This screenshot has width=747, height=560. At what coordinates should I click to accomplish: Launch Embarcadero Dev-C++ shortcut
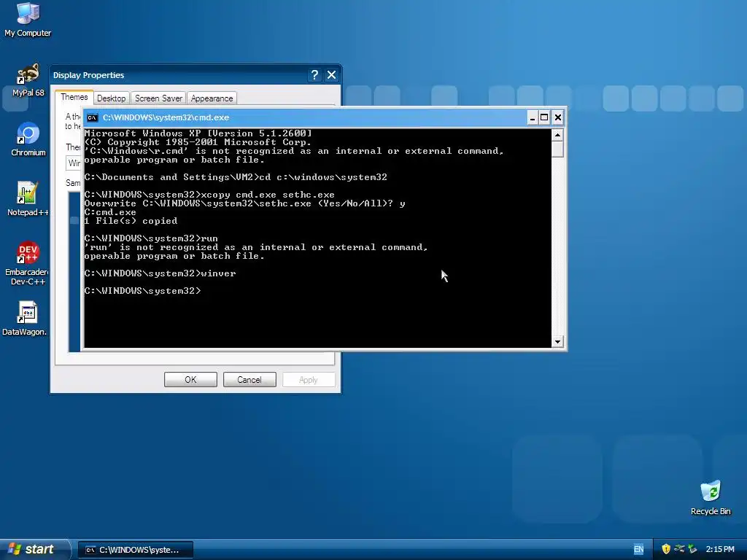click(28, 263)
